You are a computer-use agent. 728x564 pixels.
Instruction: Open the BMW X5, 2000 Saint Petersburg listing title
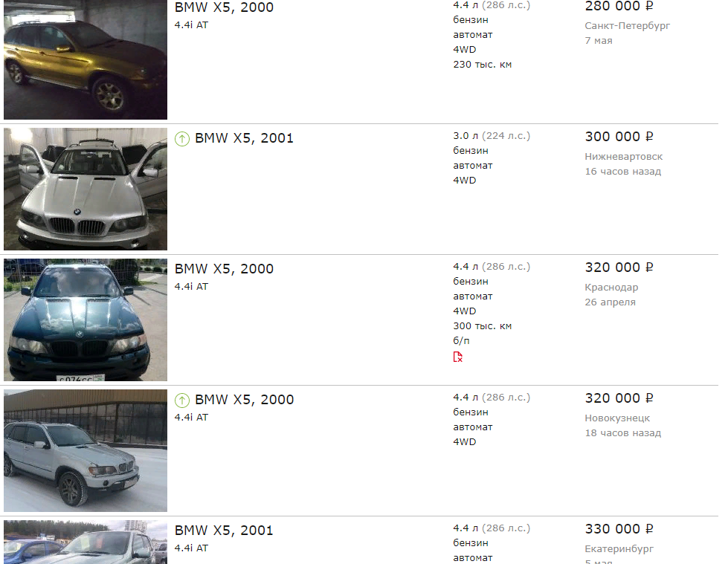pos(224,7)
